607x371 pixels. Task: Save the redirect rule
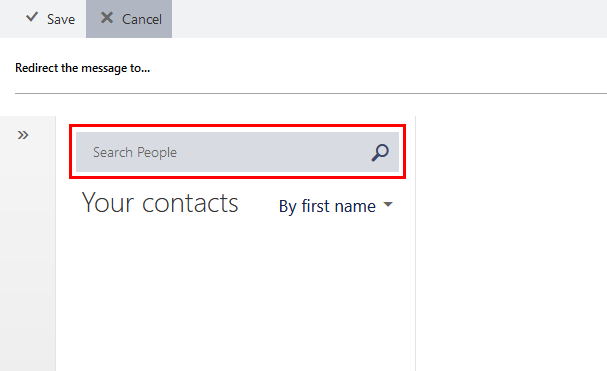[x=50, y=19]
